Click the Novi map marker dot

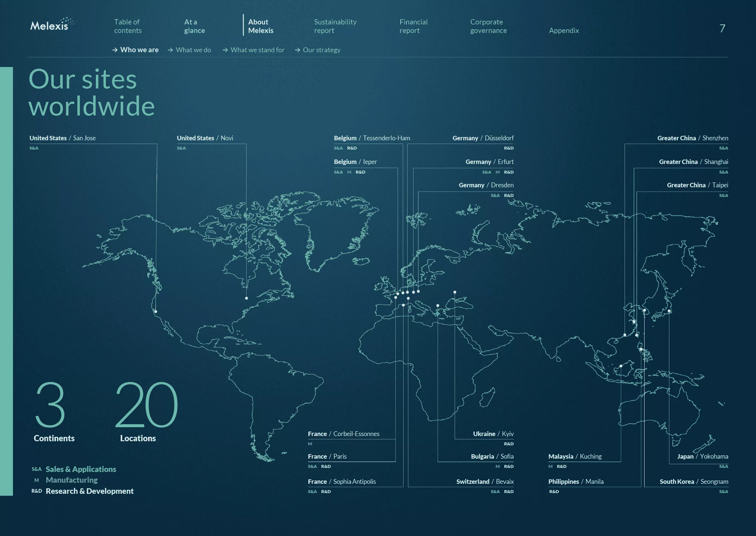[247, 298]
